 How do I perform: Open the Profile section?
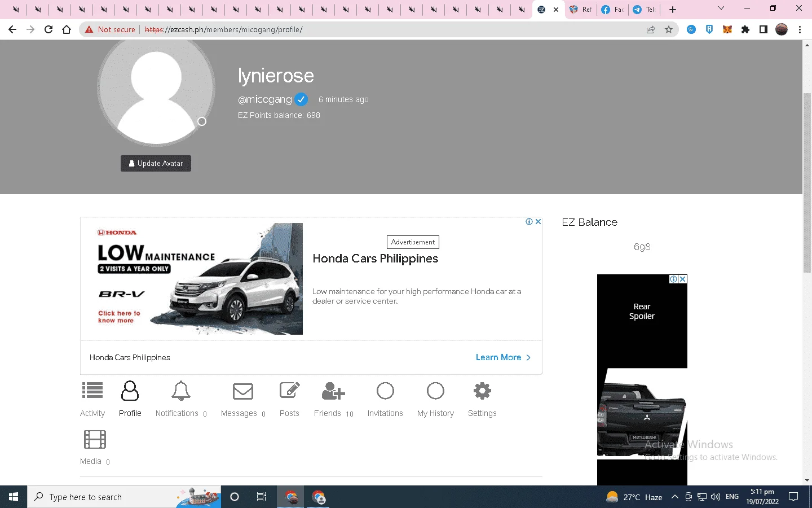coord(130,399)
